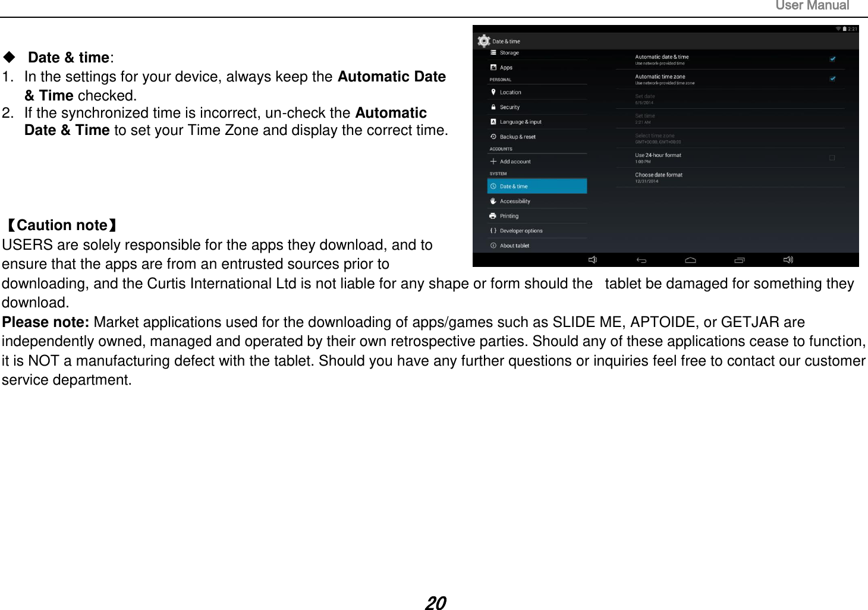The image size is (868, 610).
Task: Tap the Language & input letter icon
Action: point(493,122)
